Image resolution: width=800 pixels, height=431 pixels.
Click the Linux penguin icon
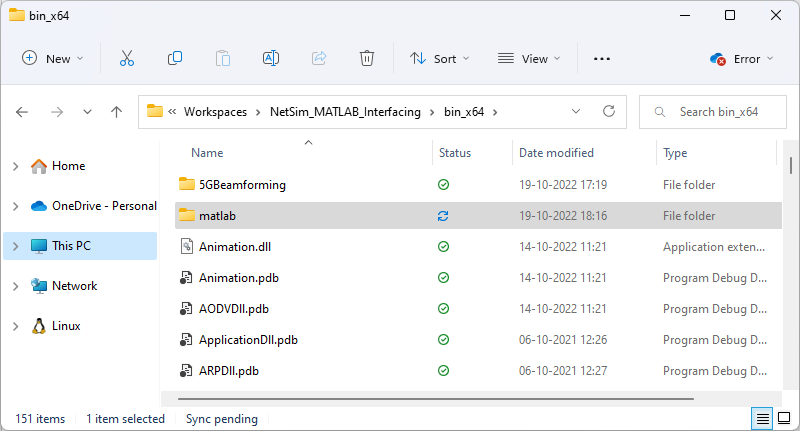39,326
